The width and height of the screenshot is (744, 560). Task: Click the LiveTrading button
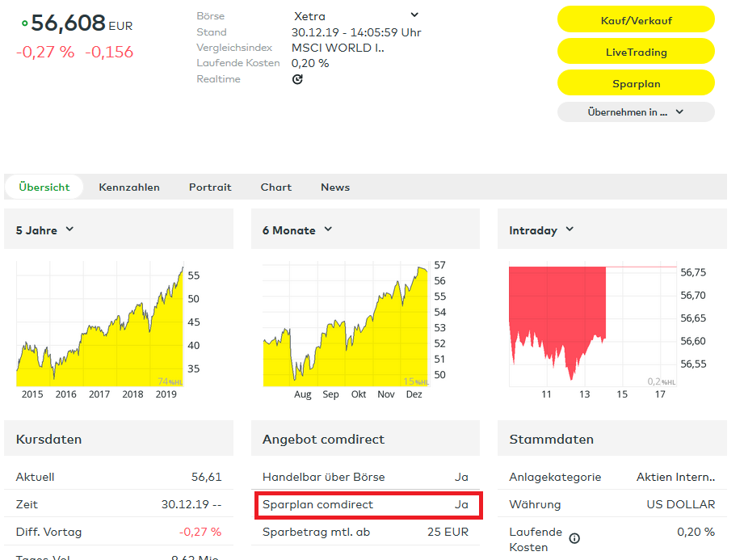click(x=636, y=52)
